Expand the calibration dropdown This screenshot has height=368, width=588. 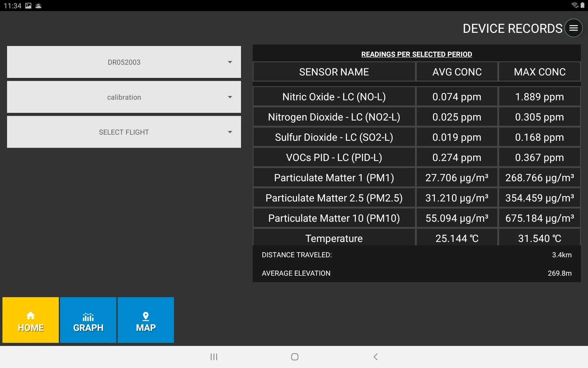[x=124, y=97]
